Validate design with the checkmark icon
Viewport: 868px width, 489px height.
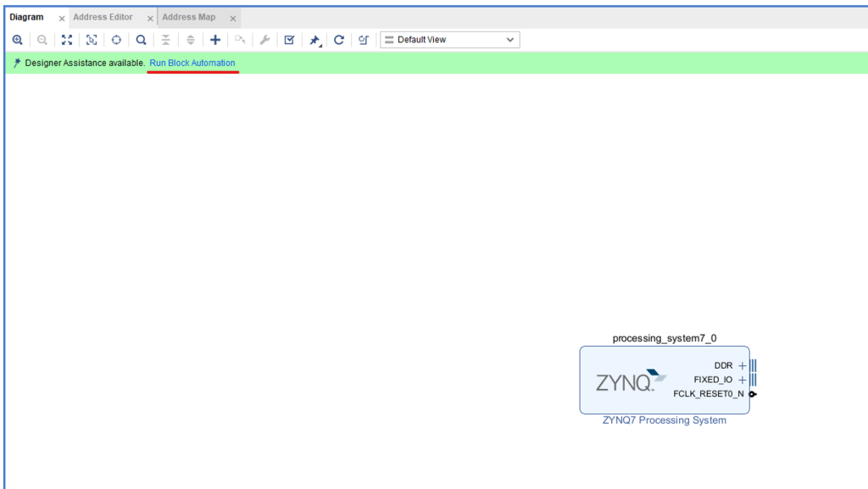tap(290, 40)
